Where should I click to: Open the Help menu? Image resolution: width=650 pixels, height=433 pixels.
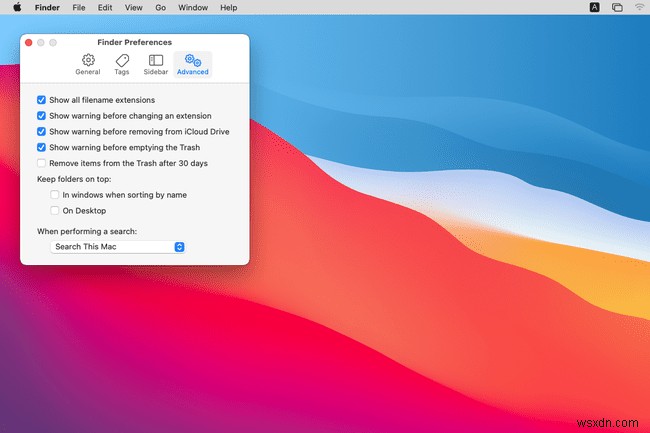(229, 7)
